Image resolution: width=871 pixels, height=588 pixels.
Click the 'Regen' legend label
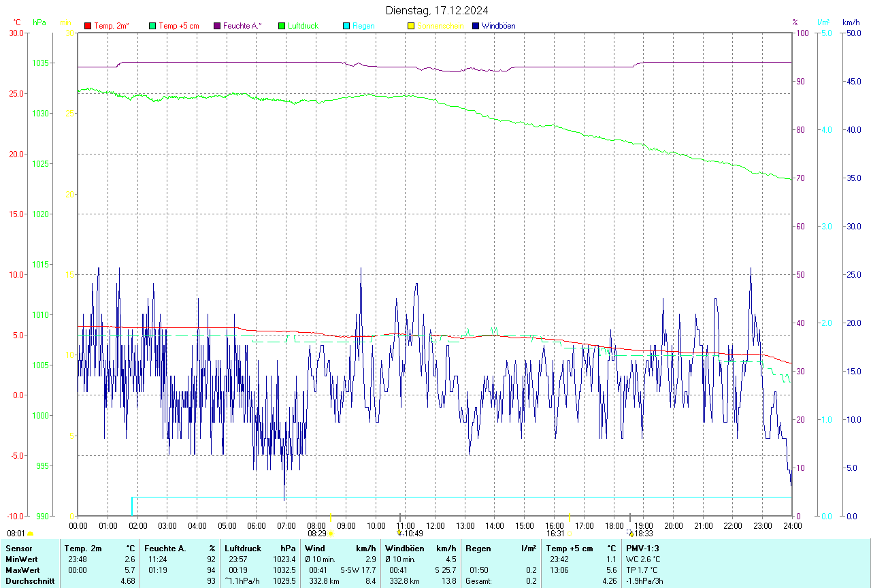[363, 26]
